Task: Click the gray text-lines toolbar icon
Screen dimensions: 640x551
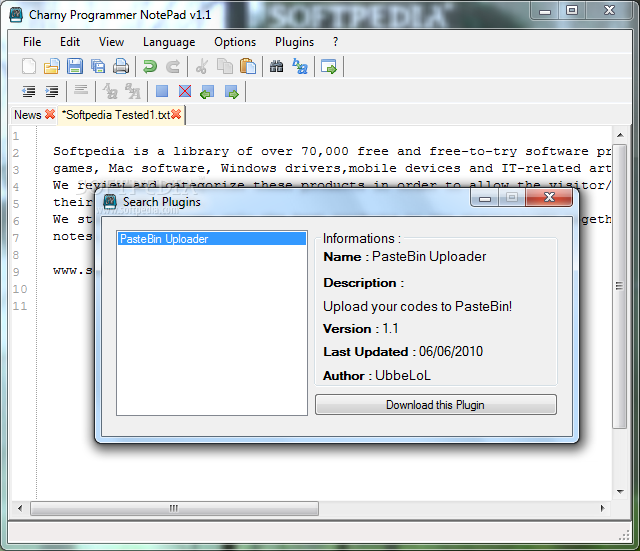Action: coord(81,90)
